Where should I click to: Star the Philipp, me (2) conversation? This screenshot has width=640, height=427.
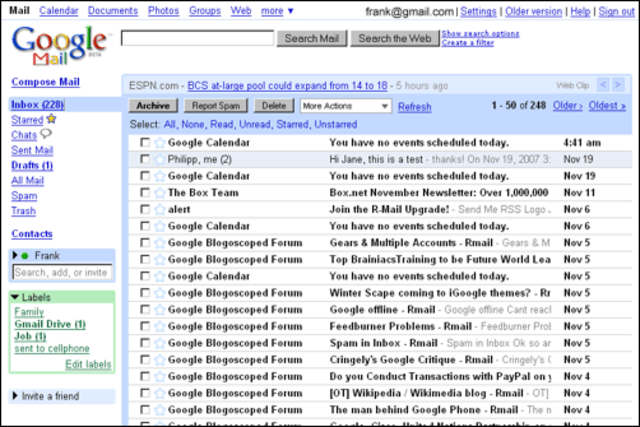pyautogui.click(x=160, y=159)
